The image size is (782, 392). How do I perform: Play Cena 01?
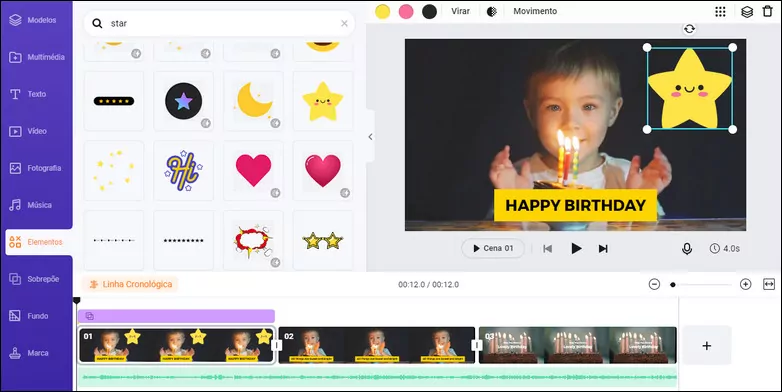(x=493, y=248)
